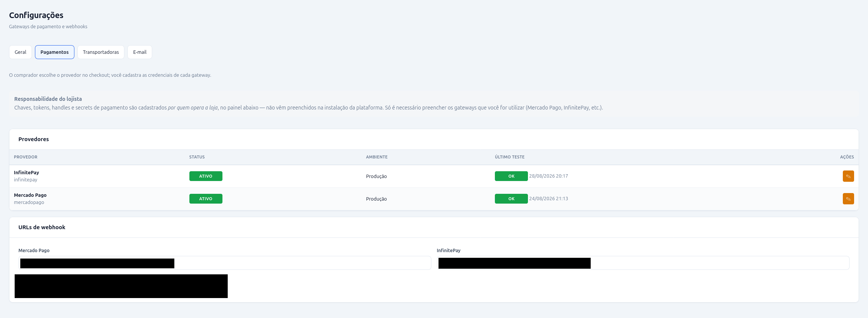
Task: Click the InfinitePay webhook URL field
Action: [x=643, y=263]
